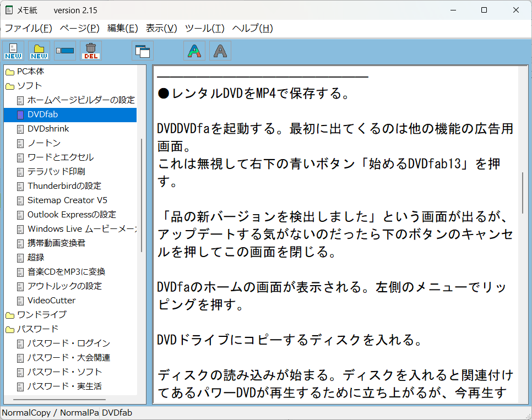Click the page icon next to 超録
The width and height of the screenshot is (532, 420).
pos(20,258)
